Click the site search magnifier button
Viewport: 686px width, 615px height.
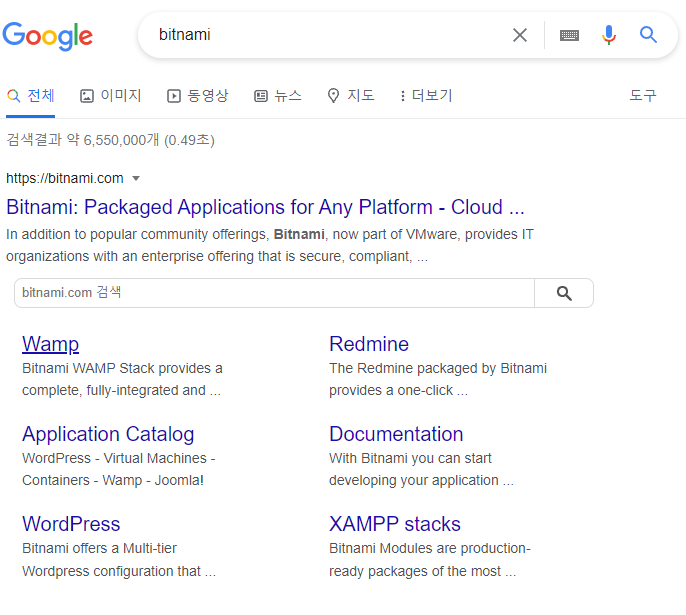(564, 293)
